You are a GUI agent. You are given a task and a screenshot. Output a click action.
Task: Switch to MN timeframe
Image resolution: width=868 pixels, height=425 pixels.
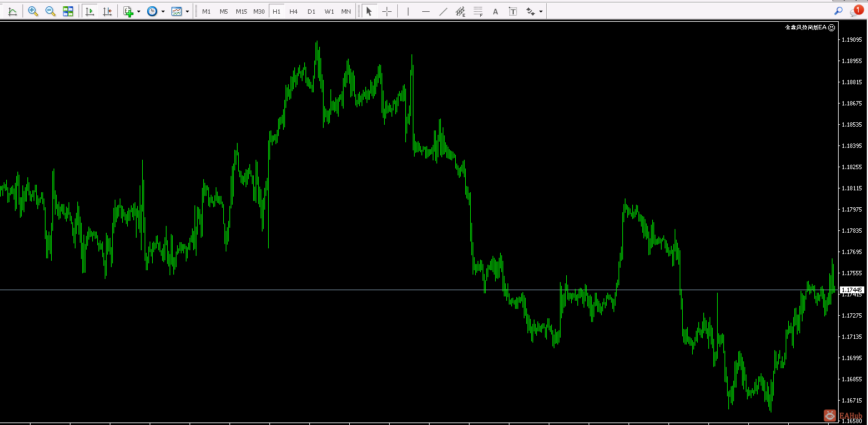pos(345,11)
